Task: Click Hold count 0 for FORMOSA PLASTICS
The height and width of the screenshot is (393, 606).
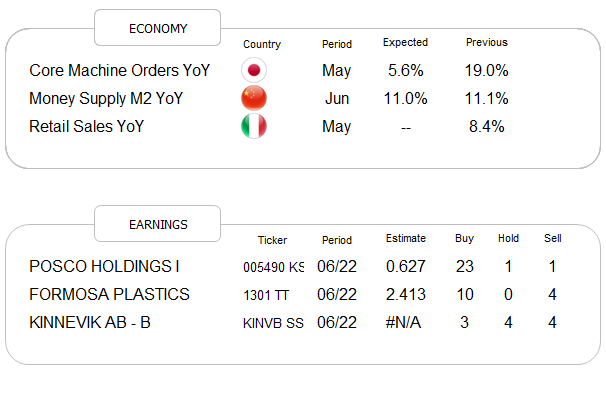Action: pos(508,294)
